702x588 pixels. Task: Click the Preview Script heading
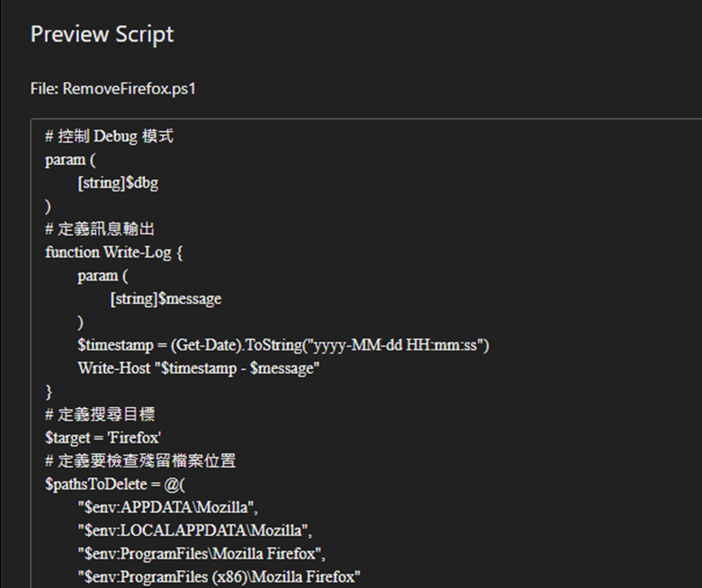[102, 34]
